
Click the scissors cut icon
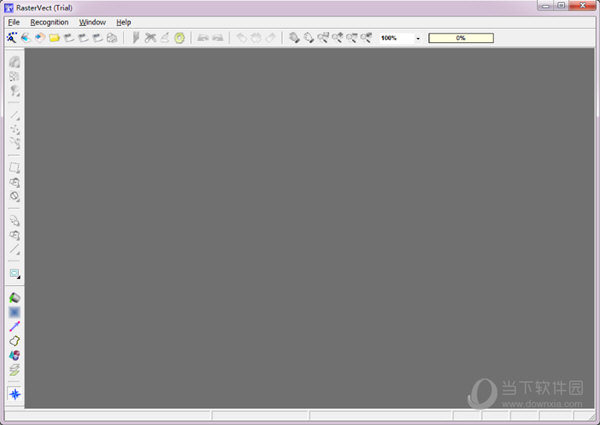(150, 37)
